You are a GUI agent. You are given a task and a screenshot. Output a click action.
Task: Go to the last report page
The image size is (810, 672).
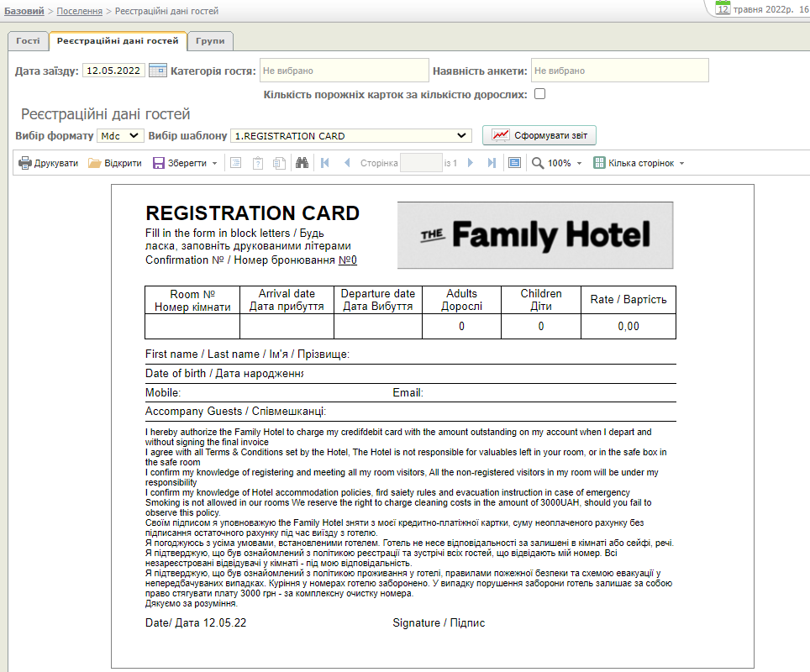click(x=492, y=163)
